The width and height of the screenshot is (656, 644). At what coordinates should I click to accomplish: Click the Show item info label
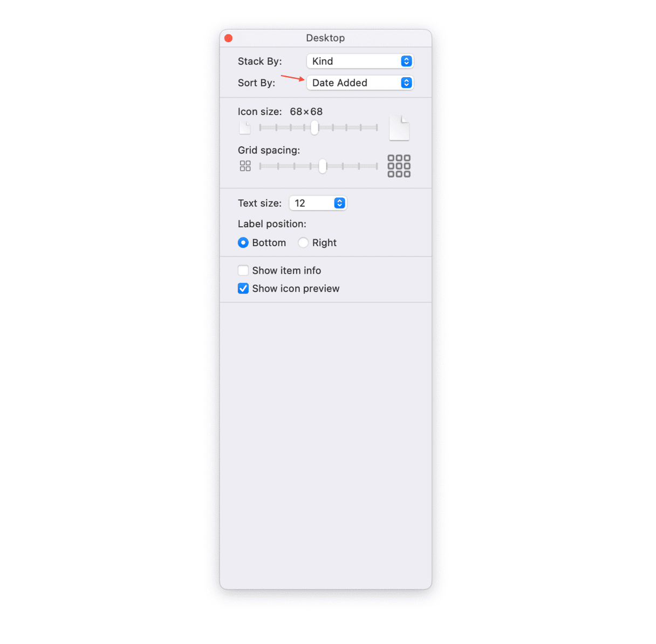(286, 270)
